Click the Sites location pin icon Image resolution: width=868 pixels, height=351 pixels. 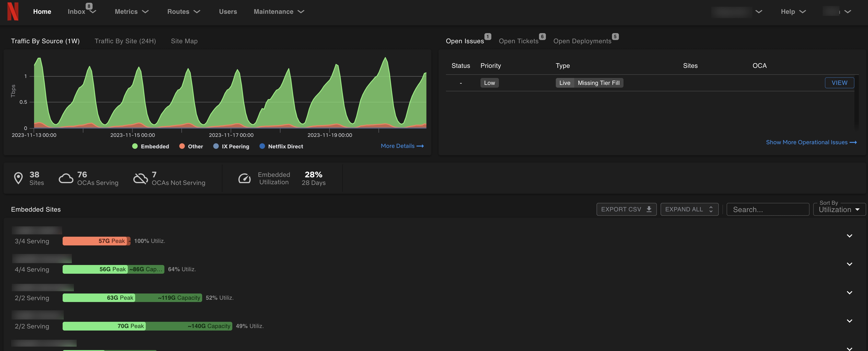(x=18, y=178)
